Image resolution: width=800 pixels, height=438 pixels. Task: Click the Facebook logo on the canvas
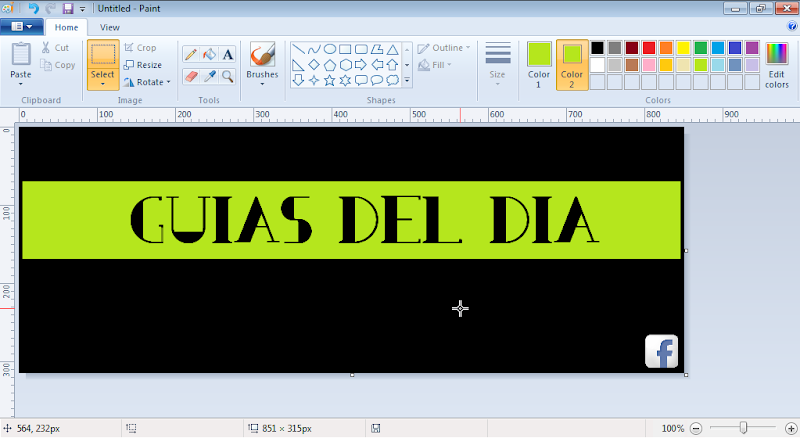pos(661,351)
